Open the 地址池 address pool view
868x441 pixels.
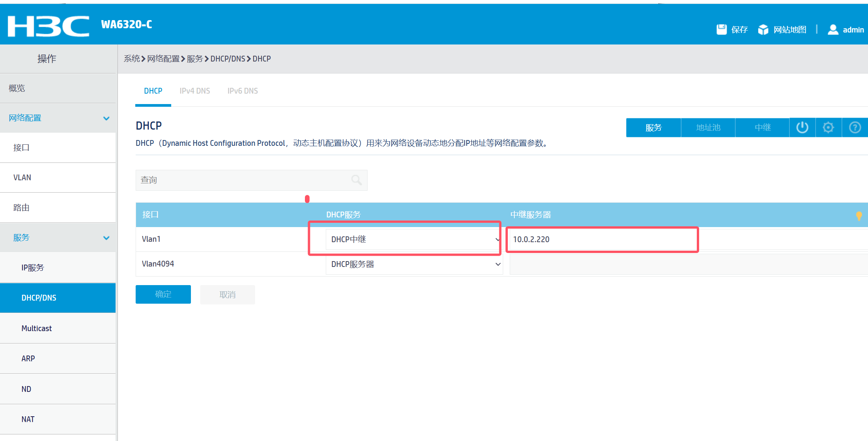coord(708,128)
